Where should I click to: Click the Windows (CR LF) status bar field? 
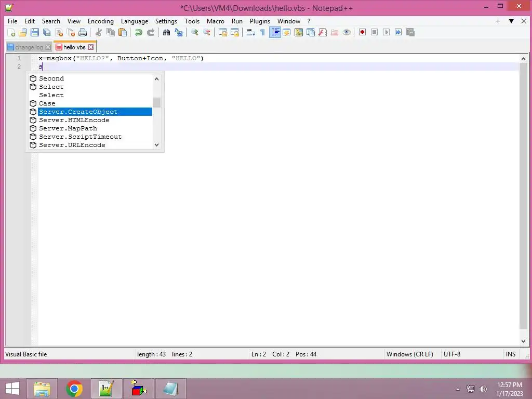(410, 354)
